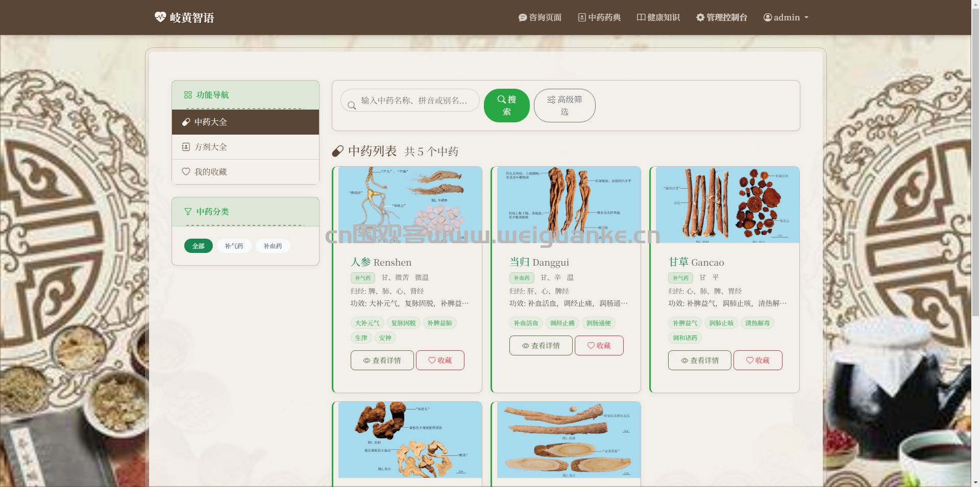
Task: Click the 补血活血 tag
Action: tap(526, 323)
